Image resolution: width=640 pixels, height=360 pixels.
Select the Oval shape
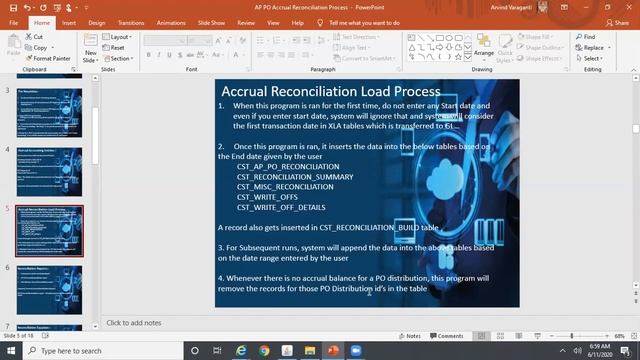[449, 38]
